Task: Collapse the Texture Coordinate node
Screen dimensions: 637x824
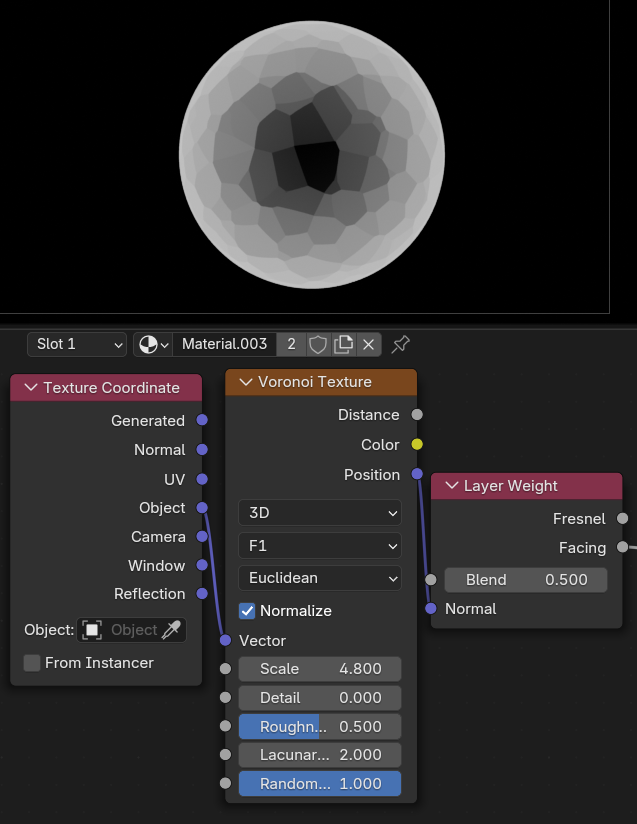Action: [x=30, y=388]
